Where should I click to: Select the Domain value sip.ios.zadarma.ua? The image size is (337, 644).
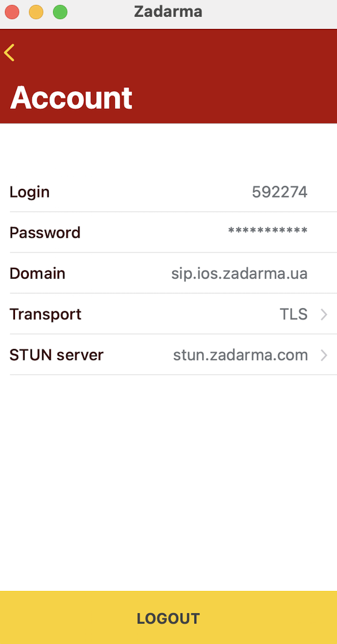(240, 273)
